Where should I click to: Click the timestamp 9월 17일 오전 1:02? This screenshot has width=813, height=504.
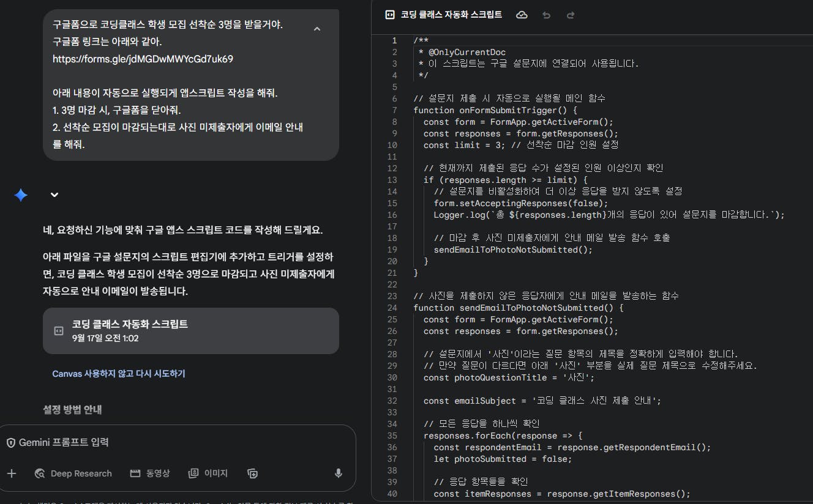coord(105,338)
